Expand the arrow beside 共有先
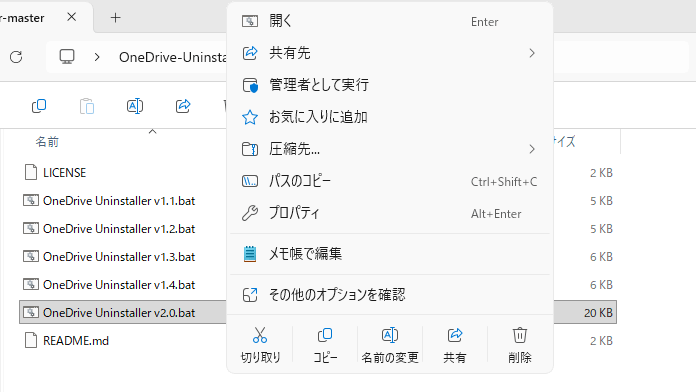 pos(532,53)
